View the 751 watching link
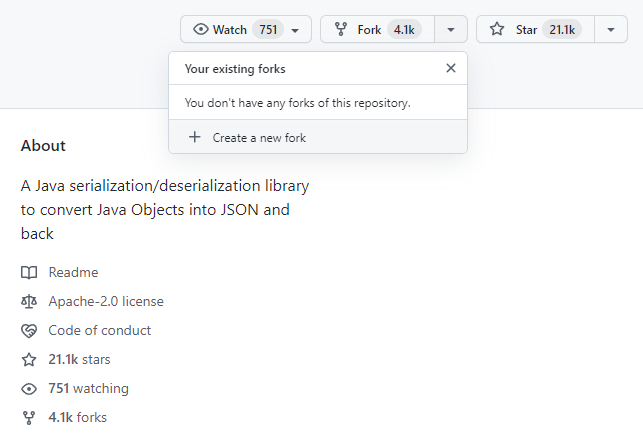 [x=88, y=388]
